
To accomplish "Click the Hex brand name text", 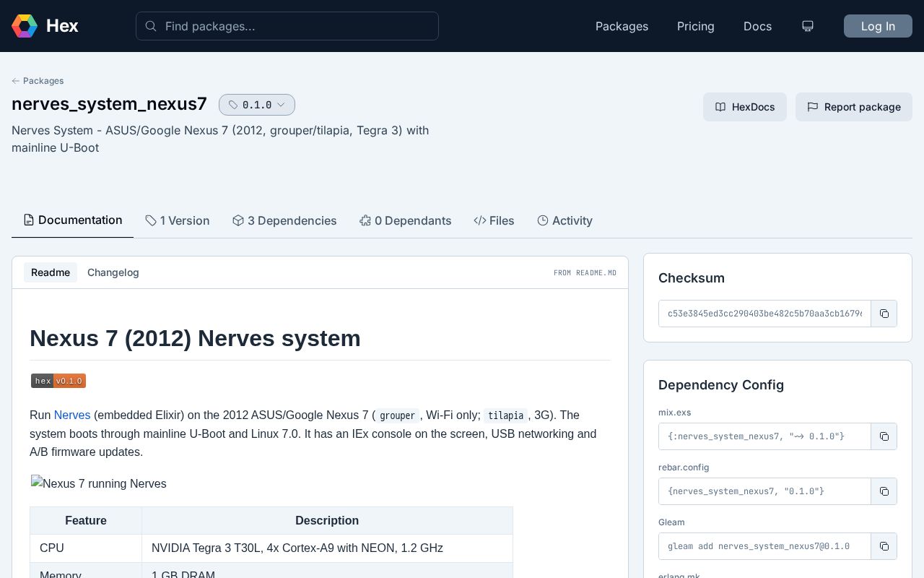I will [x=62, y=26].
